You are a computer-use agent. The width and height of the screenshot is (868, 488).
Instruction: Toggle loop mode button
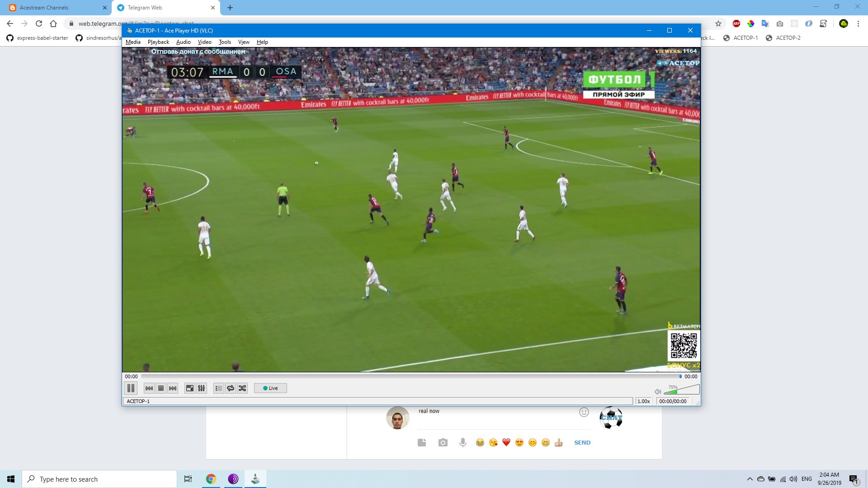(x=231, y=388)
